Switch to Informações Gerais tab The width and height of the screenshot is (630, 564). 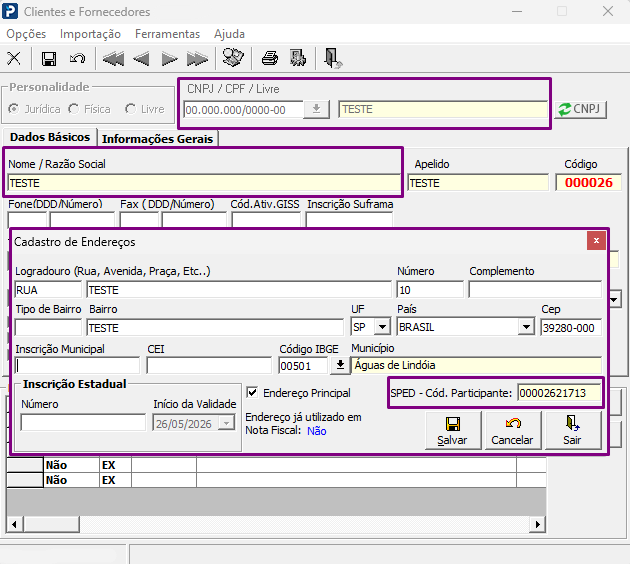point(158,139)
